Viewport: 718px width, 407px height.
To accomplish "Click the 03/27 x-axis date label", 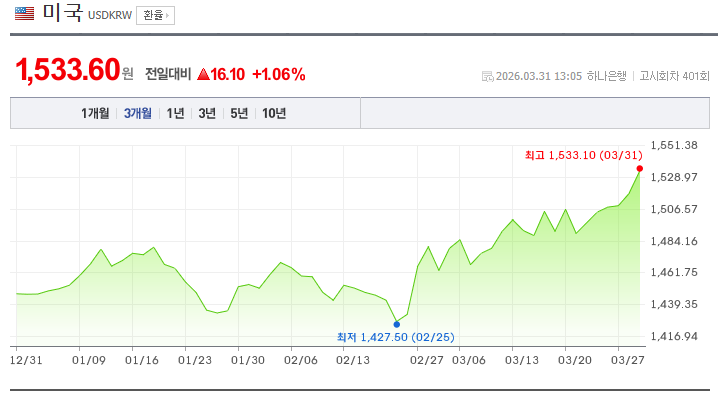I will [x=628, y=360].
